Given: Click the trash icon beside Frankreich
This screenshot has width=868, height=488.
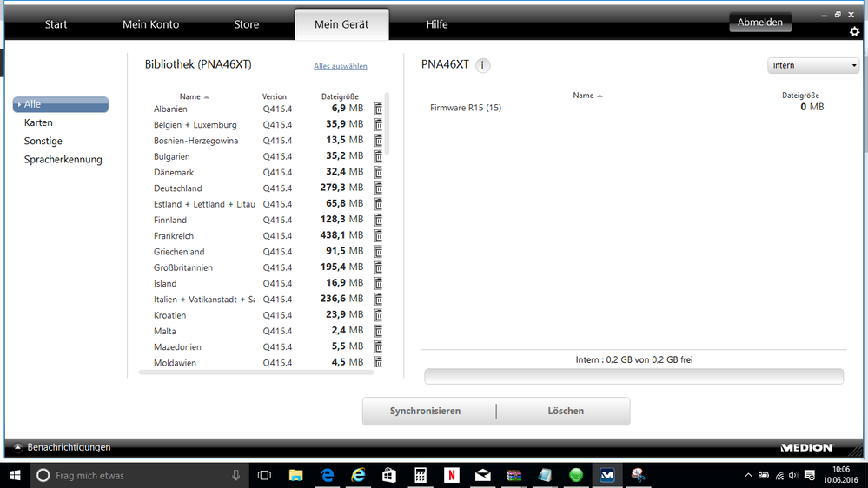Looking at the screenshot, I should 378,236.
